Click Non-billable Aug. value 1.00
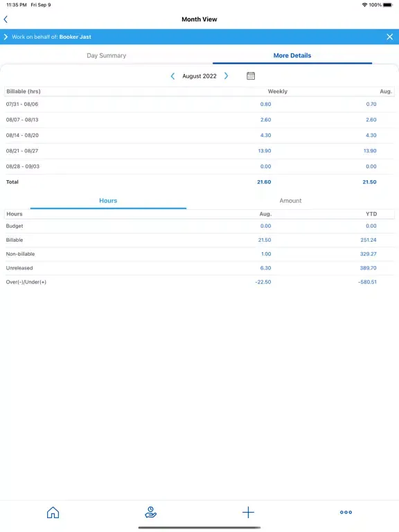This screenshot has width=399, height=532. click(x=266, y=254)
